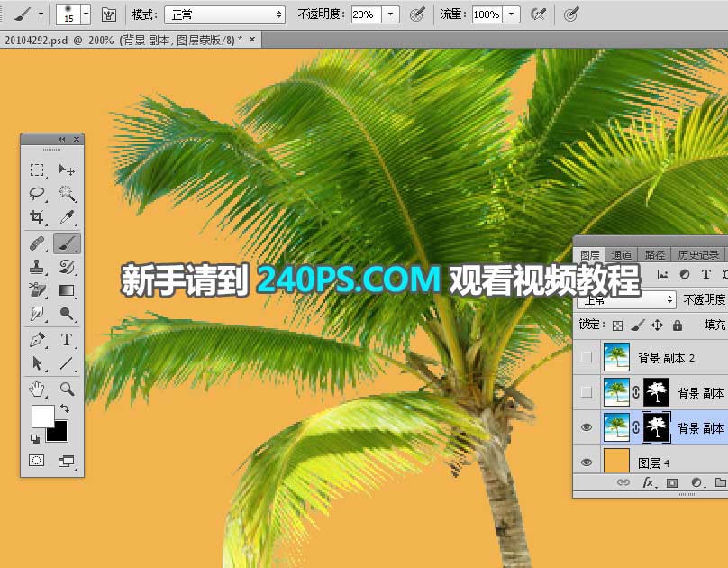Activate the Horizontal Type tool
Screen dimensions: 728x568
(x=67, y=340)
